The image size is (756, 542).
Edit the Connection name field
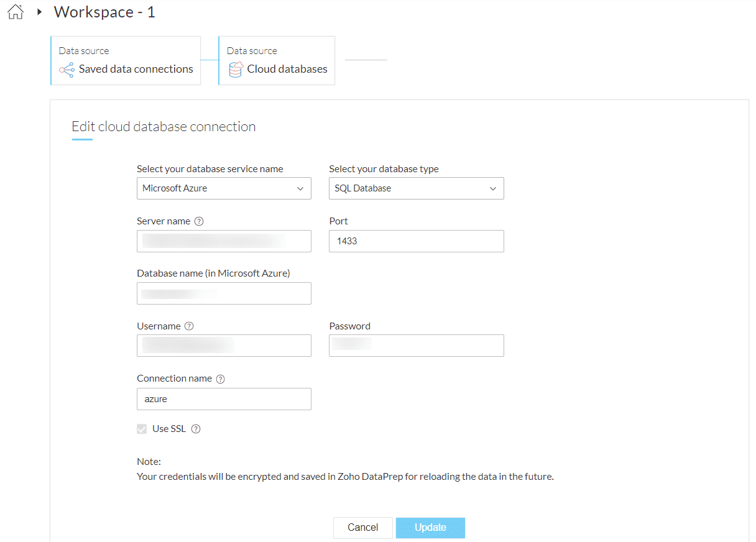coord(224,399)
